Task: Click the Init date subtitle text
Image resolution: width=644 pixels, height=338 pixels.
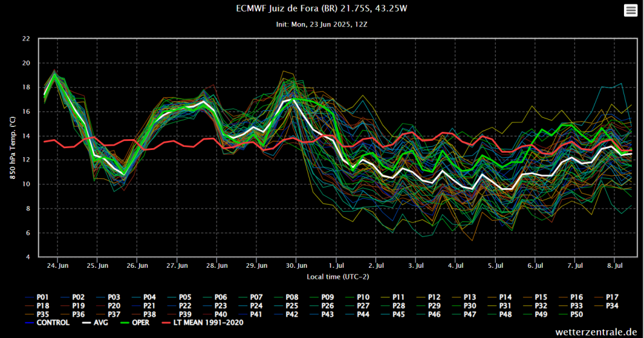Action: (x=321, y=24)
